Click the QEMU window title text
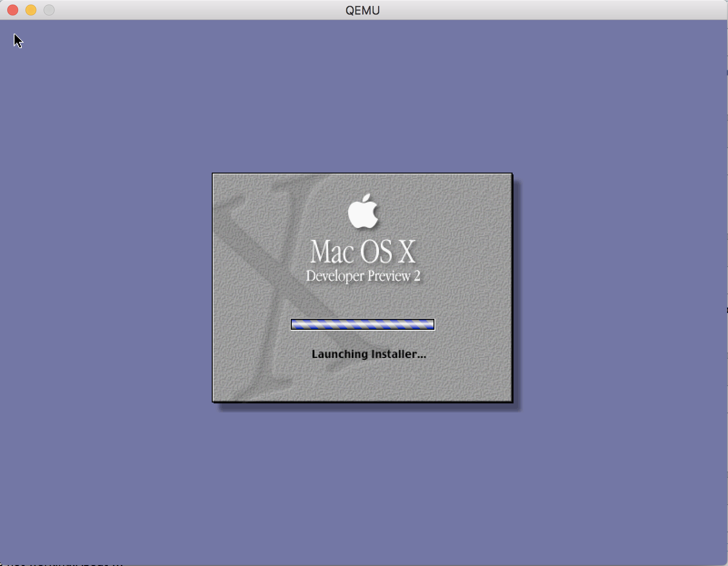The width and height of the screenshot is (728, 566). (x=363, y=10)
